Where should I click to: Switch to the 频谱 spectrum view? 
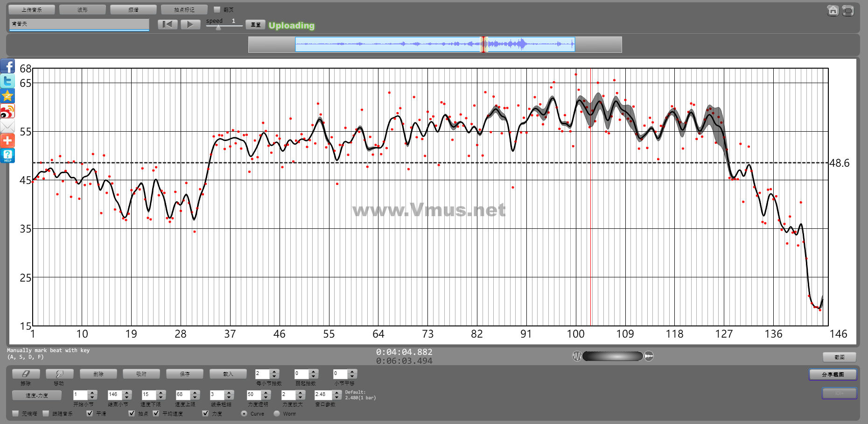133,9
